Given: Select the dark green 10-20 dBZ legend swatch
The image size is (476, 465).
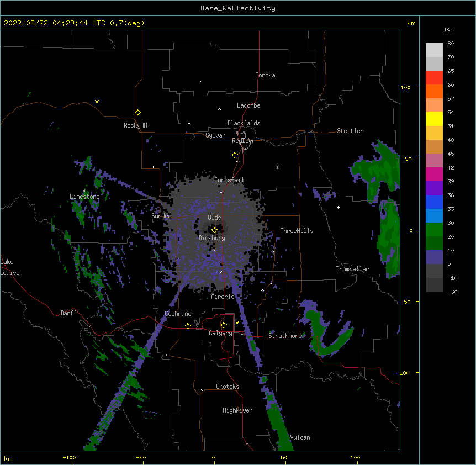Looking at the screenshot, I should coord(434,244).
